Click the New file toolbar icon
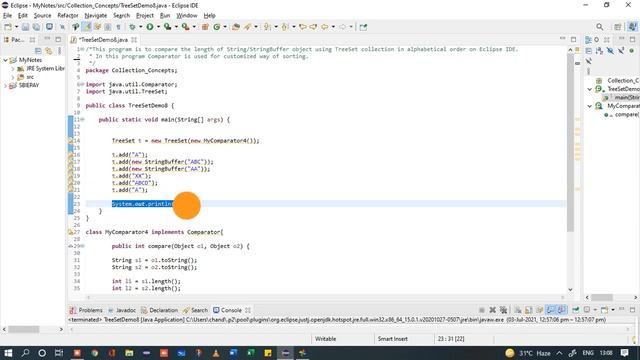 pyautogui.click(x=8, y=27)
